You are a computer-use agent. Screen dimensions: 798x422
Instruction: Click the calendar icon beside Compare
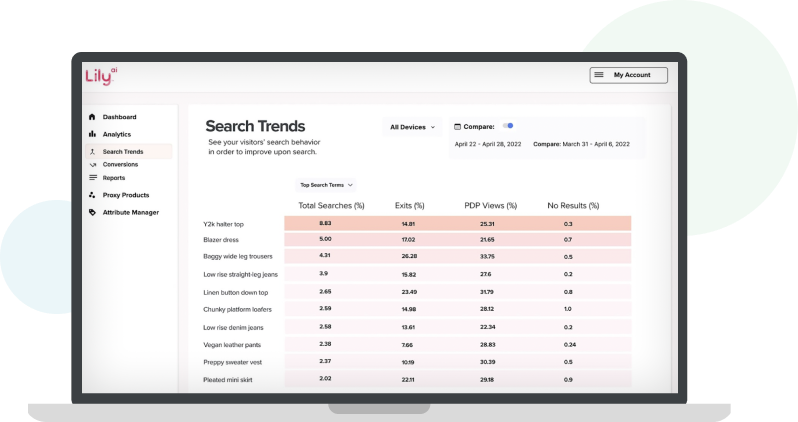pos(457,127)
